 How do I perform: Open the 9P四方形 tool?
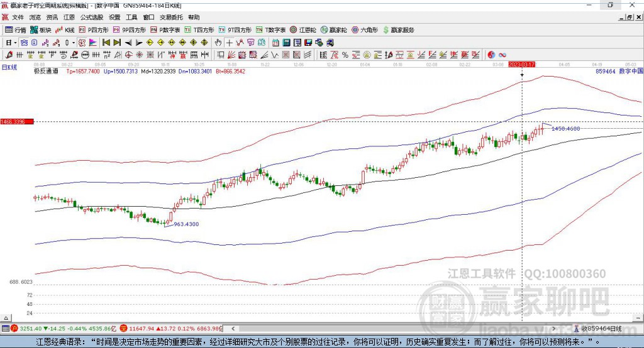point(130,30)
